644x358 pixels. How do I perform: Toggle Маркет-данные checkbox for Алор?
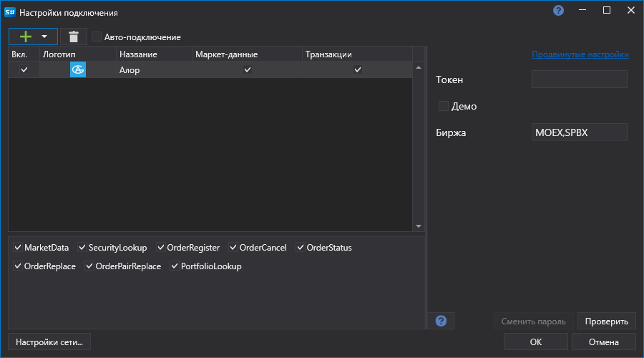click(x=248, y=69)
